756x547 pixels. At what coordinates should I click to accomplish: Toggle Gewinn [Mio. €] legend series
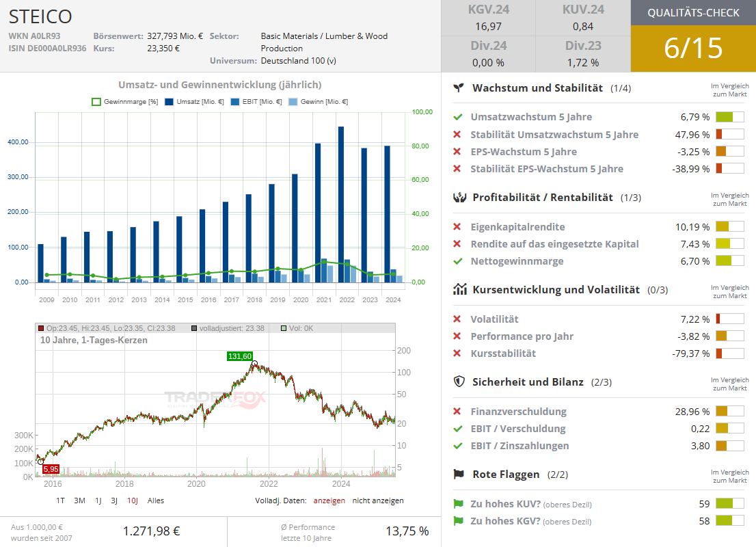coord(319,102)
